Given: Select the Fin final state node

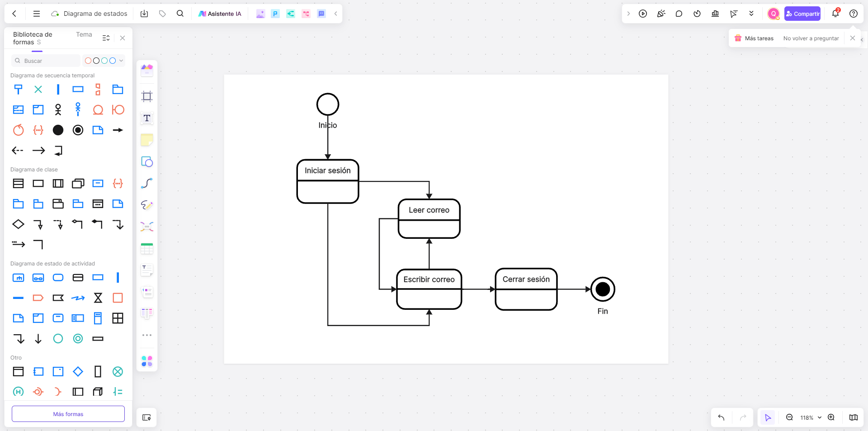Looking at the screenshot, I should 603,289.
